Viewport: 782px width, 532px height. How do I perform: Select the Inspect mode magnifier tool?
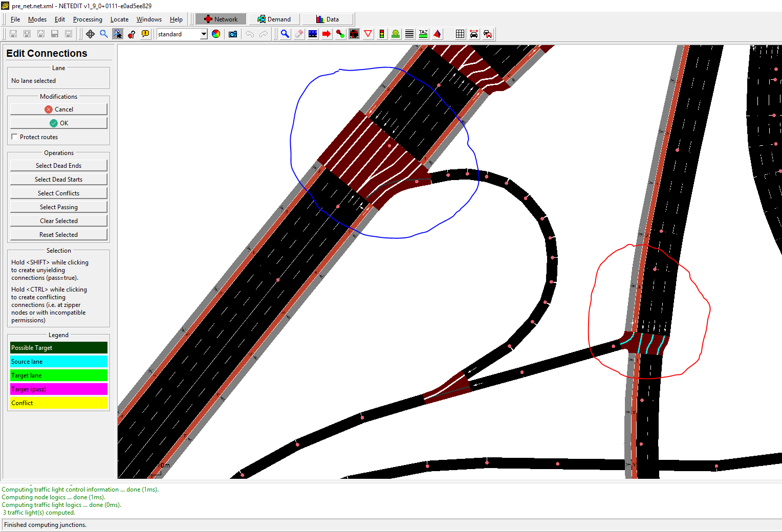click(285, 34)
